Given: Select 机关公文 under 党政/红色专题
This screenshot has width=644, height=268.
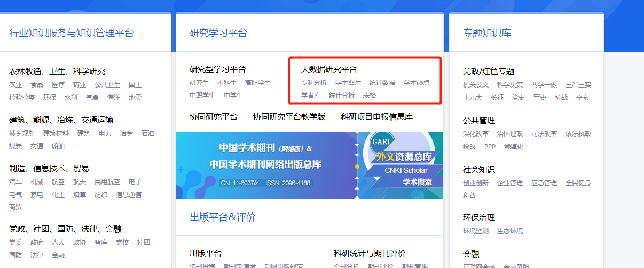Looking at the screenshot, I should point(476,85).
